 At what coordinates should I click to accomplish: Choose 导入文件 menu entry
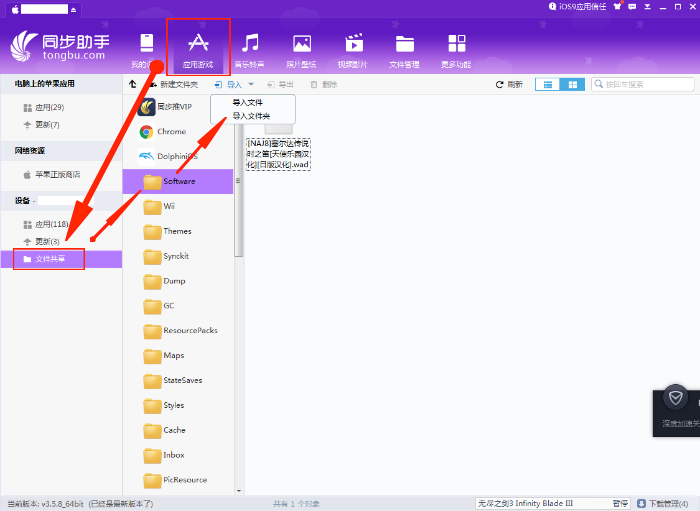(248, 102)
